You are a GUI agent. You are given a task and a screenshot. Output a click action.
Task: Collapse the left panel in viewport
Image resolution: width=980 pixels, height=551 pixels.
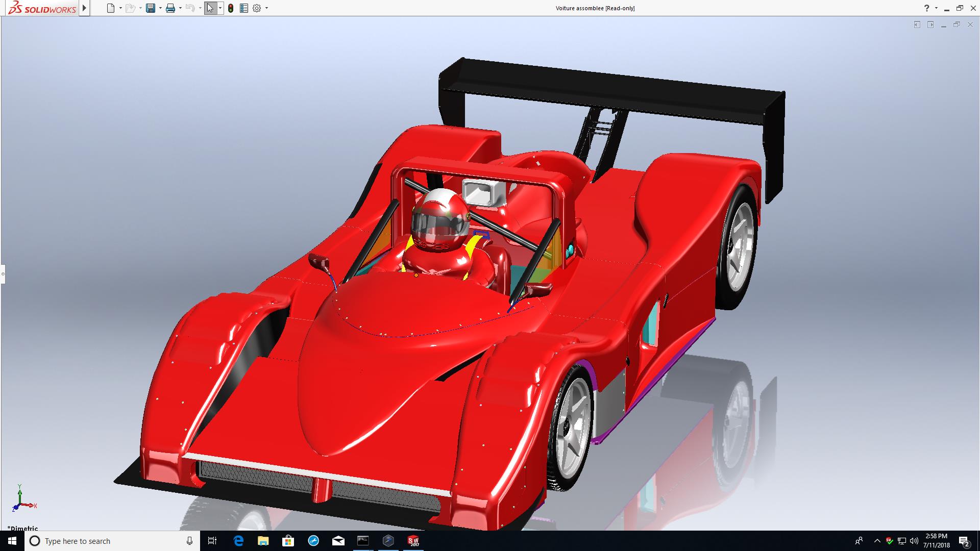[x=917, y=24]
